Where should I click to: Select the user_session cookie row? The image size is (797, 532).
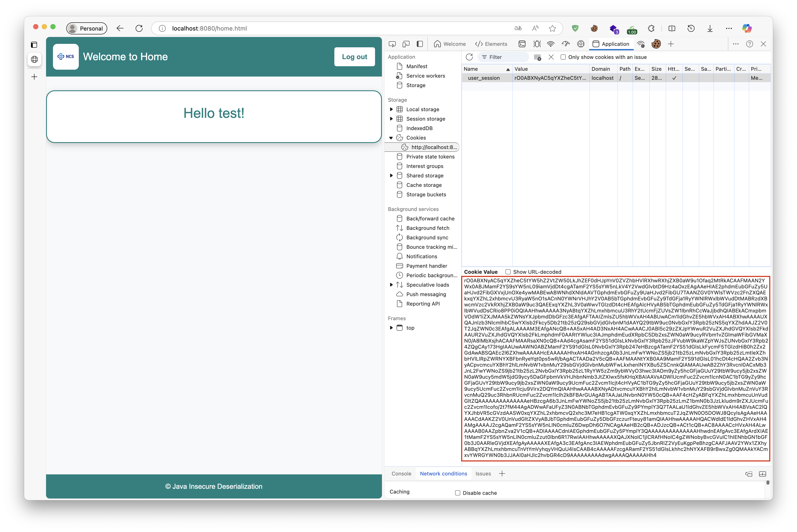click(484, 78)
